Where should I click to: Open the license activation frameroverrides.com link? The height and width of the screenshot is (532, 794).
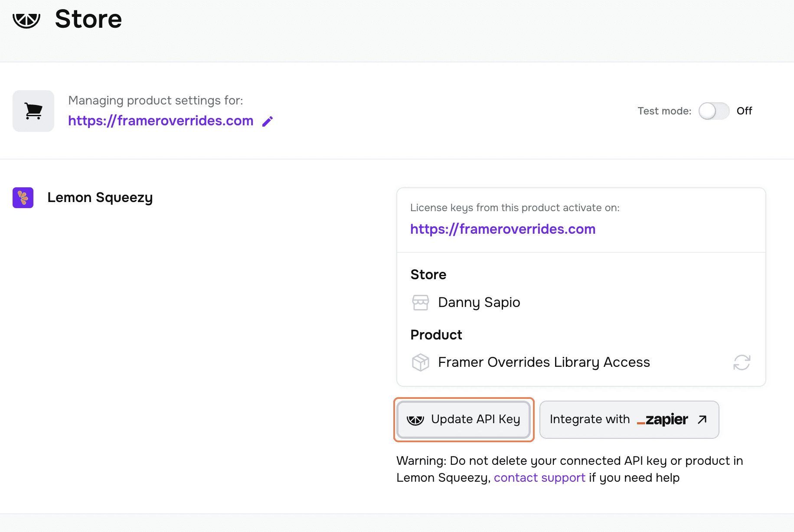[503, 229]
